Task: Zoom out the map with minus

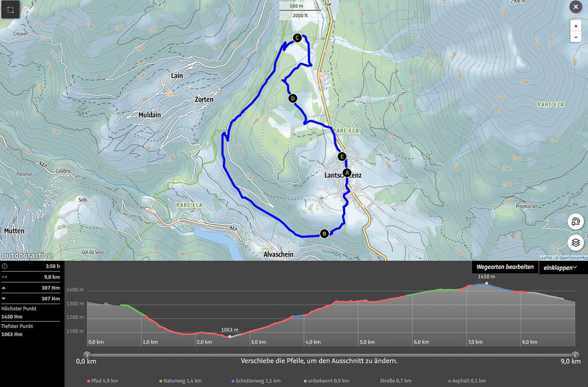Action: point(575,37)
